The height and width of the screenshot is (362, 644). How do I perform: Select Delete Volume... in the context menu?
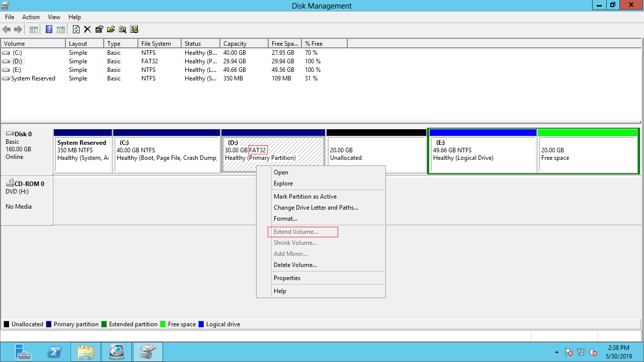(x=295, y=265)
